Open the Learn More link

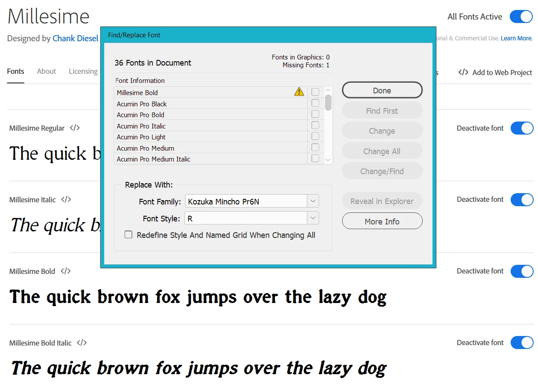click(x=516, y=38)
